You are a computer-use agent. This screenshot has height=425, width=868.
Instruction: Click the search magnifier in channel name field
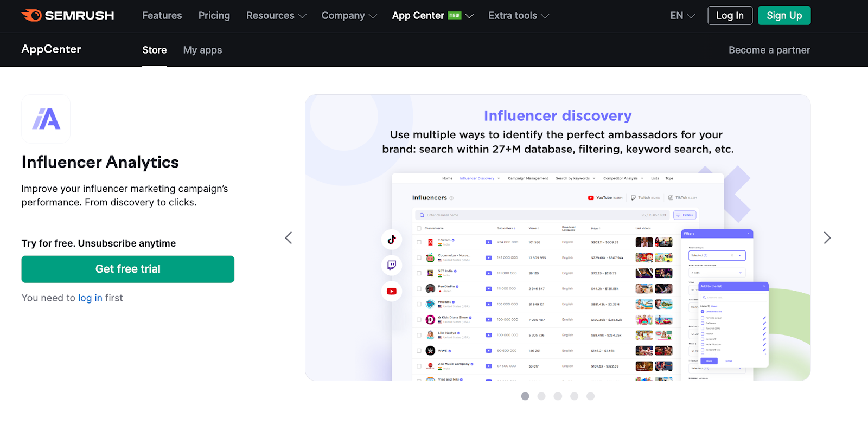(422, 215)
